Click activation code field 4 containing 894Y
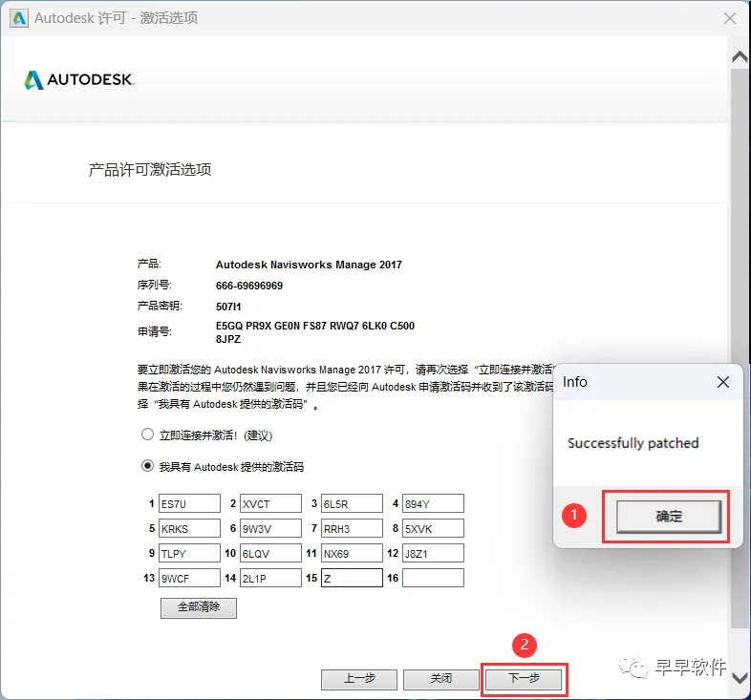This screenshot has width=751, height=700. click(x=433, y=503)
